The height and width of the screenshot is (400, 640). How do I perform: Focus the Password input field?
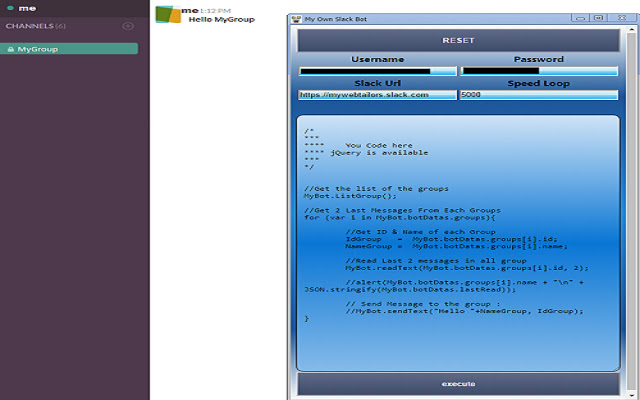pos(540,71)
